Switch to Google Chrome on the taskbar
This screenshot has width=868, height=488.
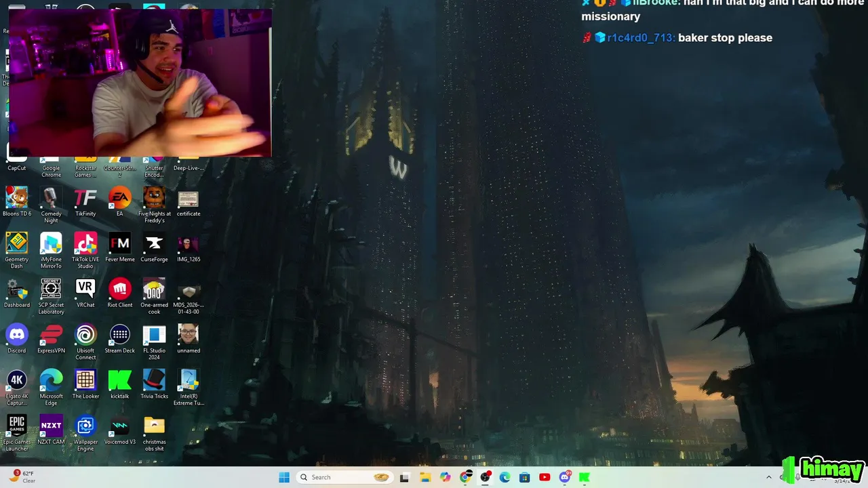pos(465,477)
